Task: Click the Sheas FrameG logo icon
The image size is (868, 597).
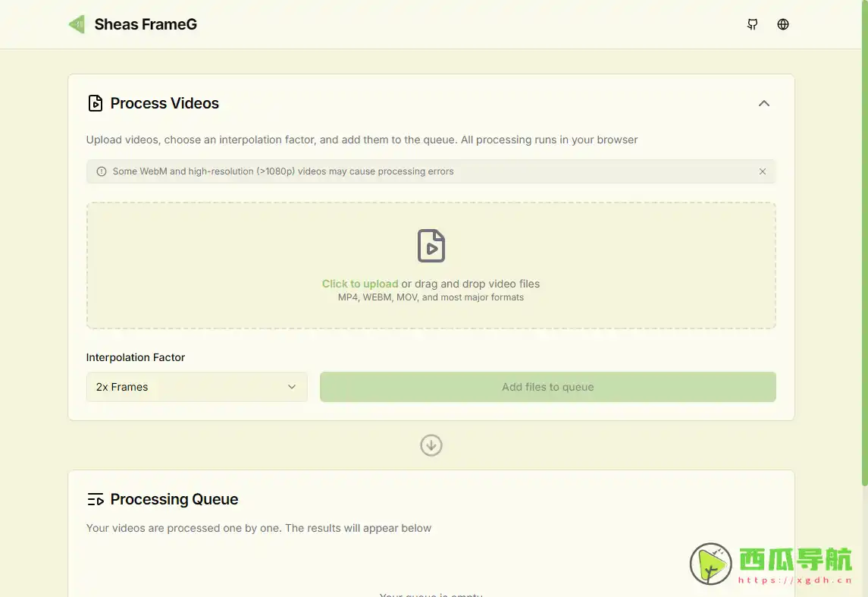Action: point(77,24)
